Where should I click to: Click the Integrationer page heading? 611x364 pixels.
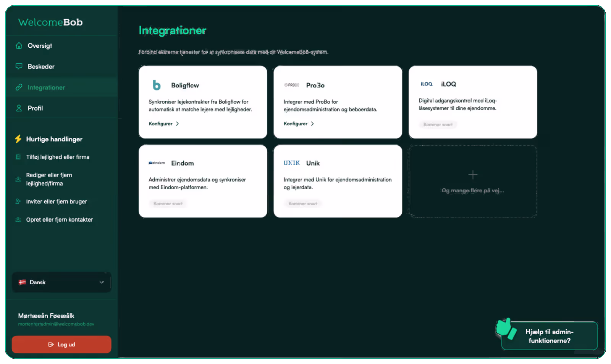[173, 31]
